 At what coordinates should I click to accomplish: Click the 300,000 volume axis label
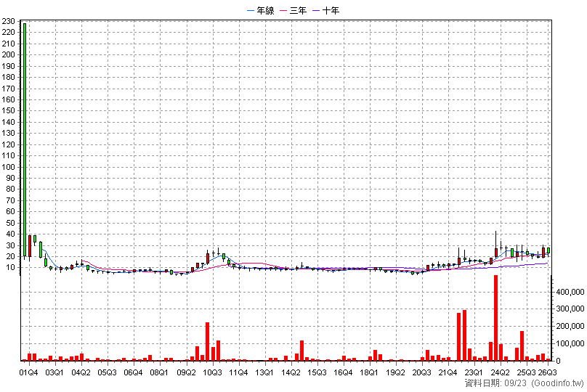pyautogui.click(x=570, y=309)
